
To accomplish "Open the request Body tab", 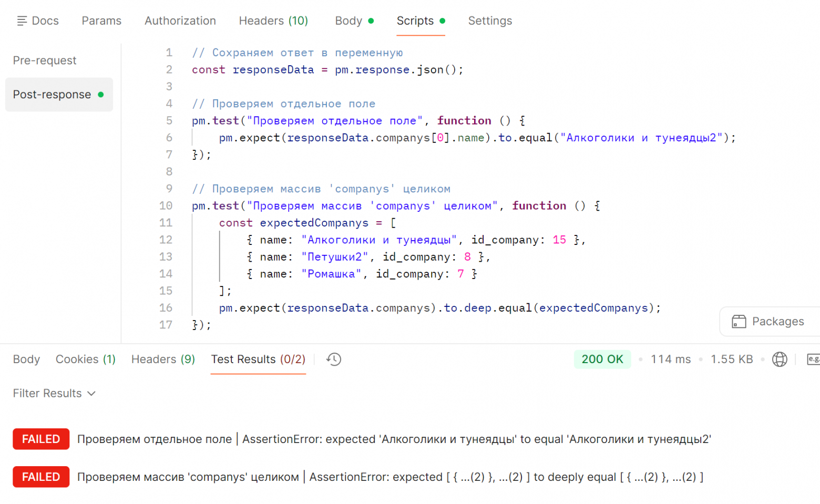I will click(349, 21).
